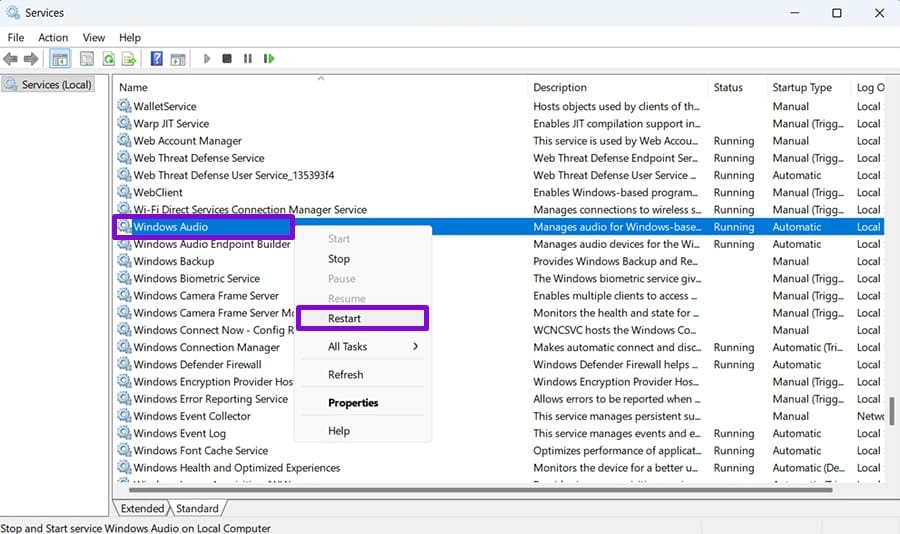Viewport: 900px width, 534px height.
Task: Select Windows Camera Frame Server row
Action: coord(498,295)
